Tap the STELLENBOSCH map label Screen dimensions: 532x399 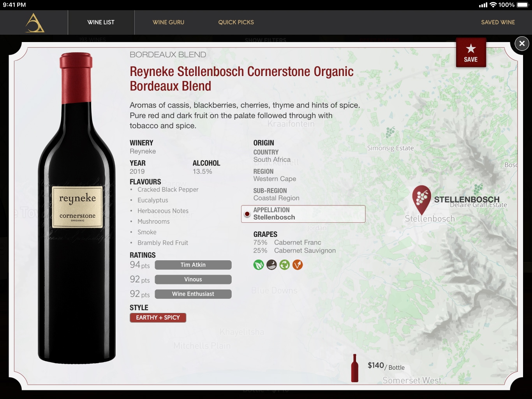tap(467, 199)
